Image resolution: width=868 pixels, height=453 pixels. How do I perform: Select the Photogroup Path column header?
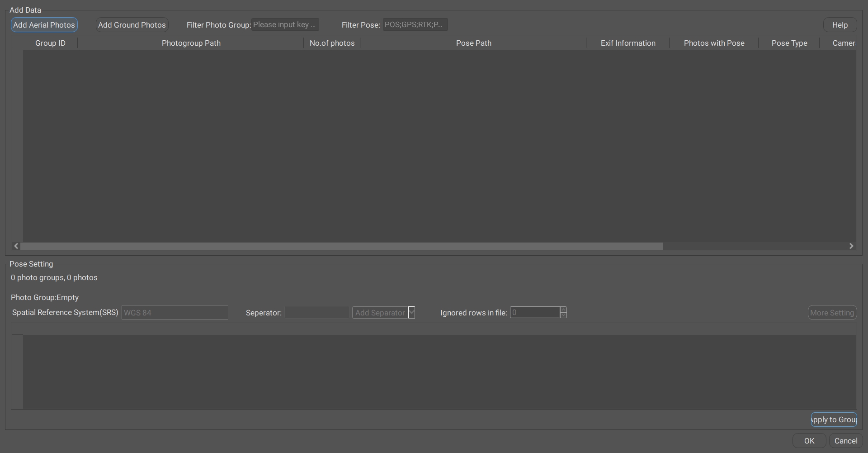[191, 43]
